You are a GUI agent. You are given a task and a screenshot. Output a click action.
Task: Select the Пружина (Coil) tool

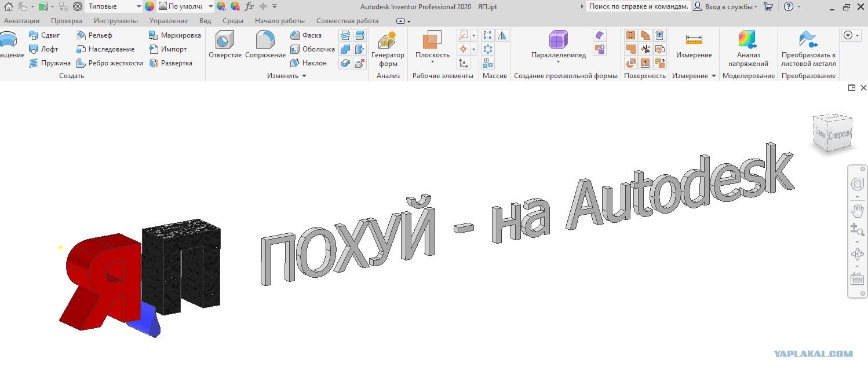pos(49,63)
